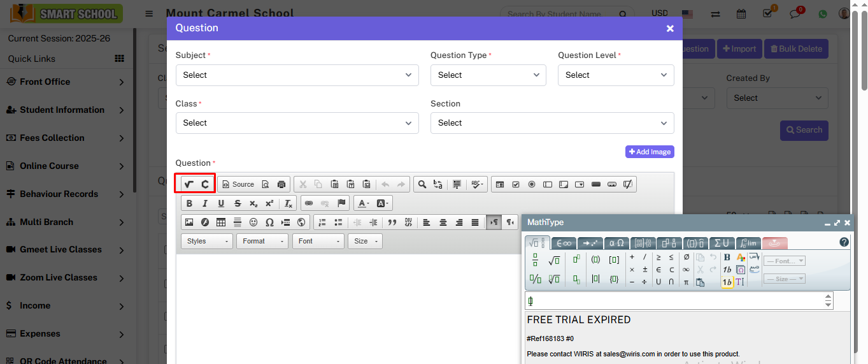Insert a radio button form field

(532, 184)
